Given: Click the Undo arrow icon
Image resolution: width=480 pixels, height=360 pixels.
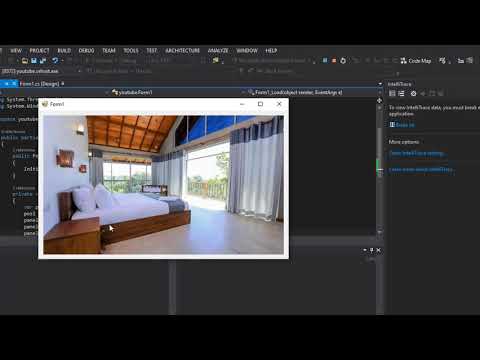Looking at the screenshot, I should click(x=55, y=61).
